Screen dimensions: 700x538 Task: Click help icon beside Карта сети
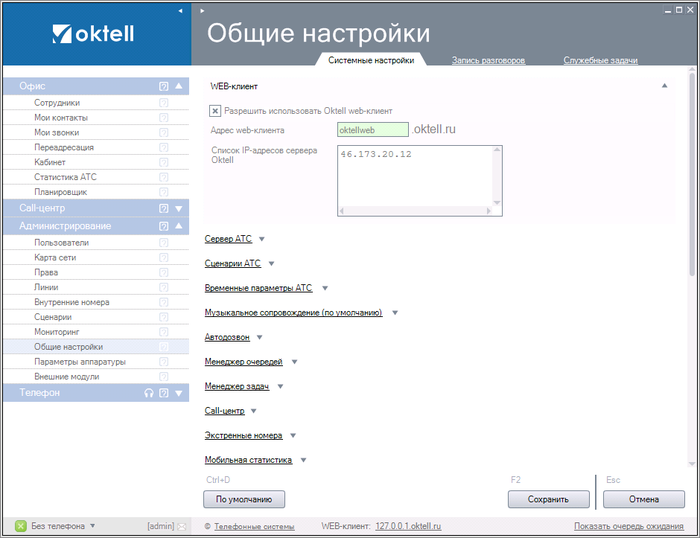click(x=164, y=257)
